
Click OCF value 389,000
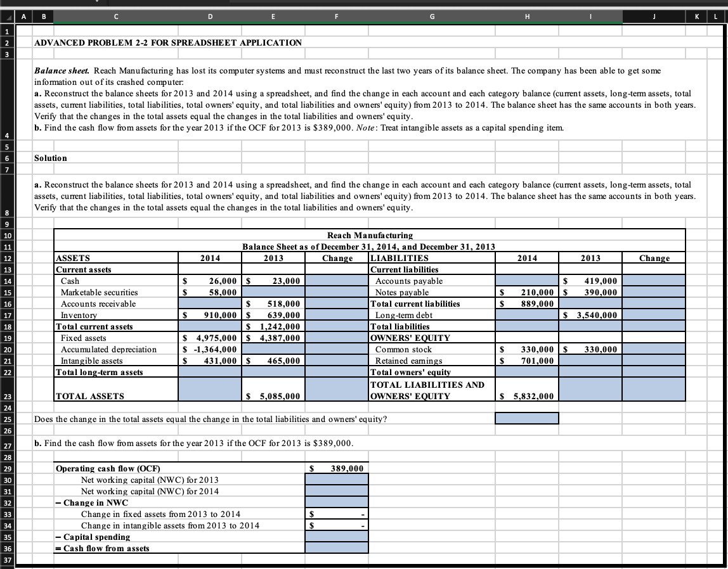(x=337, y=468)
